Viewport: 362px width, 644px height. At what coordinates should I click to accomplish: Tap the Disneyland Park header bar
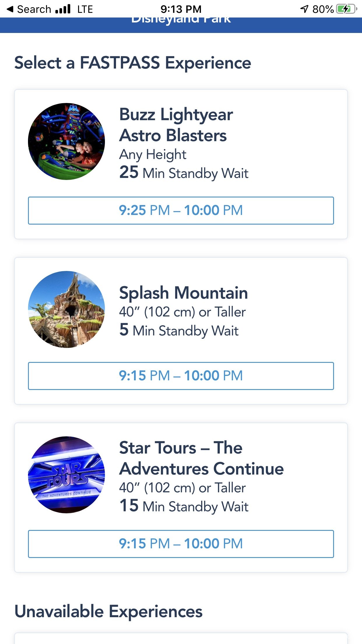(181, 25)
